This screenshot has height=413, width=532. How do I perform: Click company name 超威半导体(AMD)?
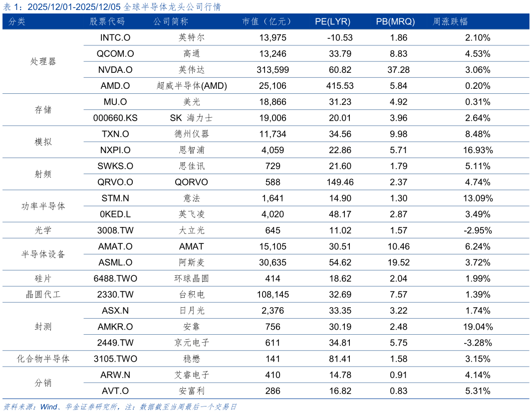[192, 86]
